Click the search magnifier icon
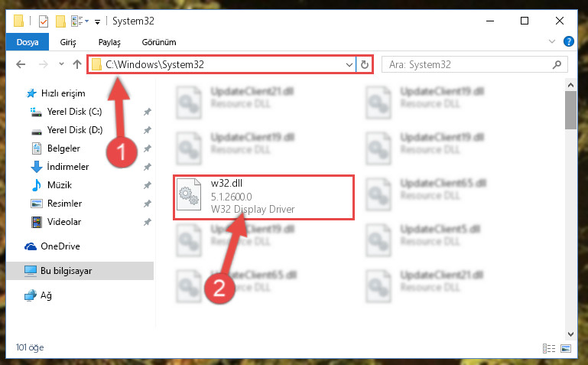 (557, 64)
